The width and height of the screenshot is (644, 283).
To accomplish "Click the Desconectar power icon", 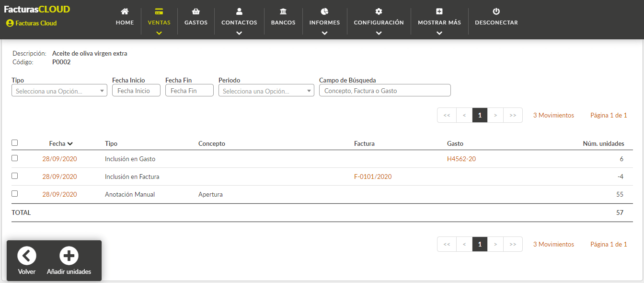I will pyautogui.click(x=496, y=11).
